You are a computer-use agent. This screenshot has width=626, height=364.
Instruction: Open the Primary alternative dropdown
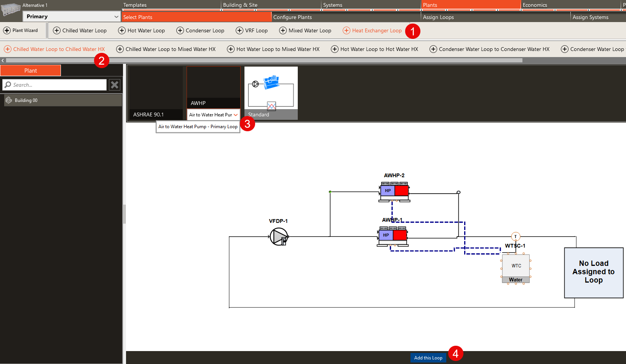(x=72, y=17)
